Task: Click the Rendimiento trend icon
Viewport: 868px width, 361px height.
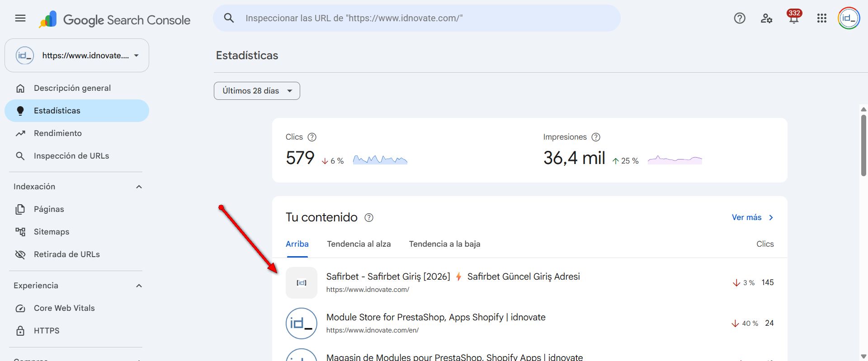Action: pyautogui.click(x=20, y=134)
